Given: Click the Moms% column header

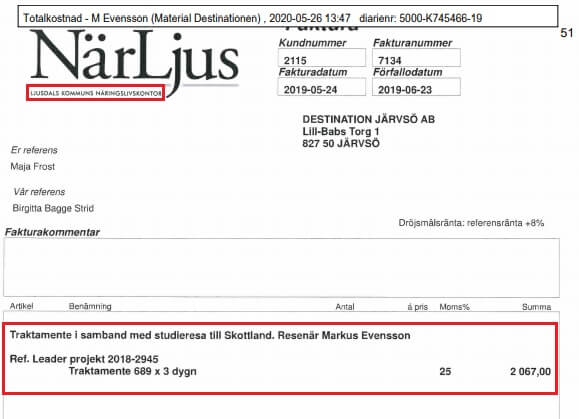Looking at the screenshot, I should click(x=455, y=307).
